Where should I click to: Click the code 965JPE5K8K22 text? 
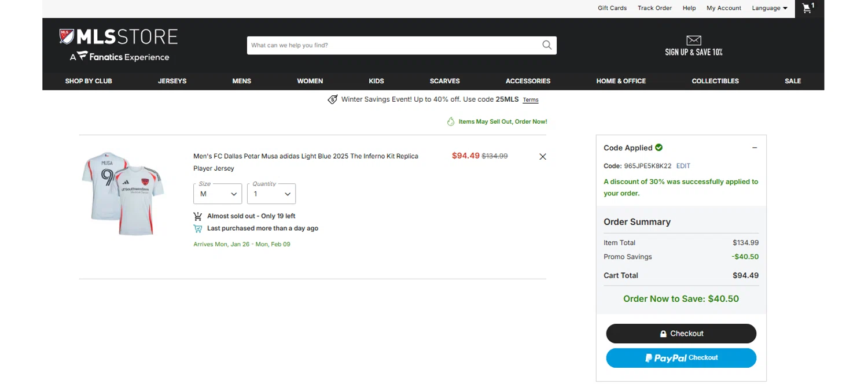[648, 166]
